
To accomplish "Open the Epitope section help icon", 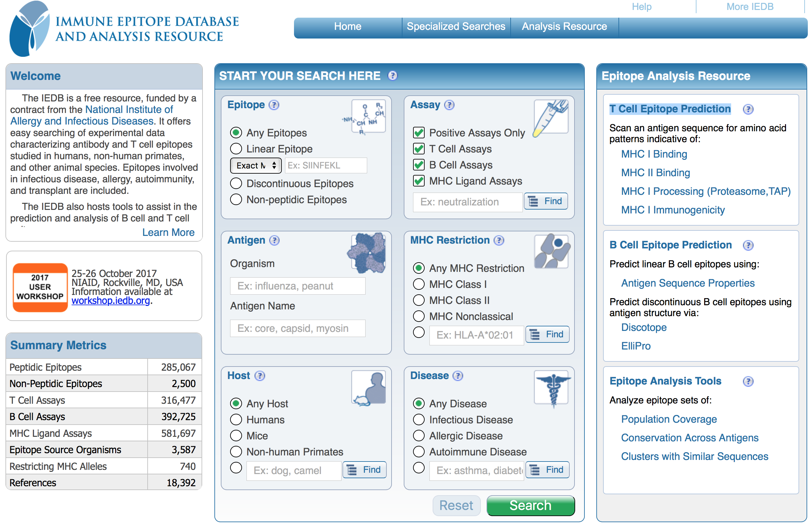I will pyautogui.click(x=274, y=105).
